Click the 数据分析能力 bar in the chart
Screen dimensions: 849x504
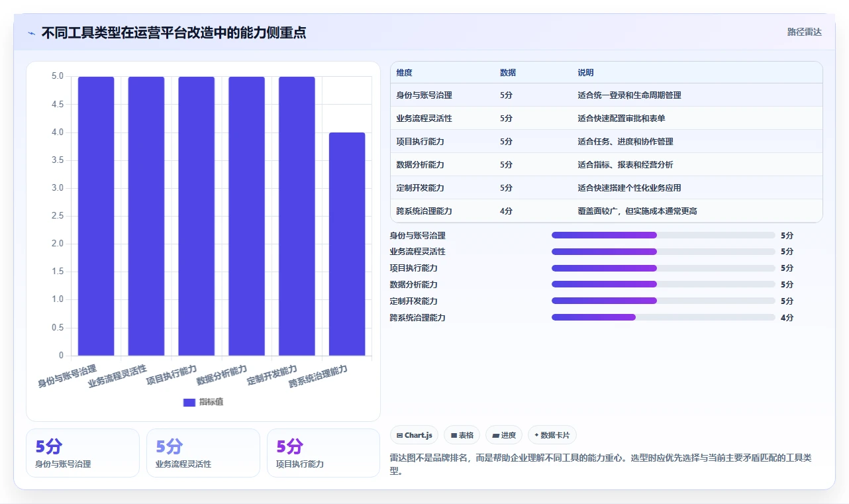click(x=246, y=216)
